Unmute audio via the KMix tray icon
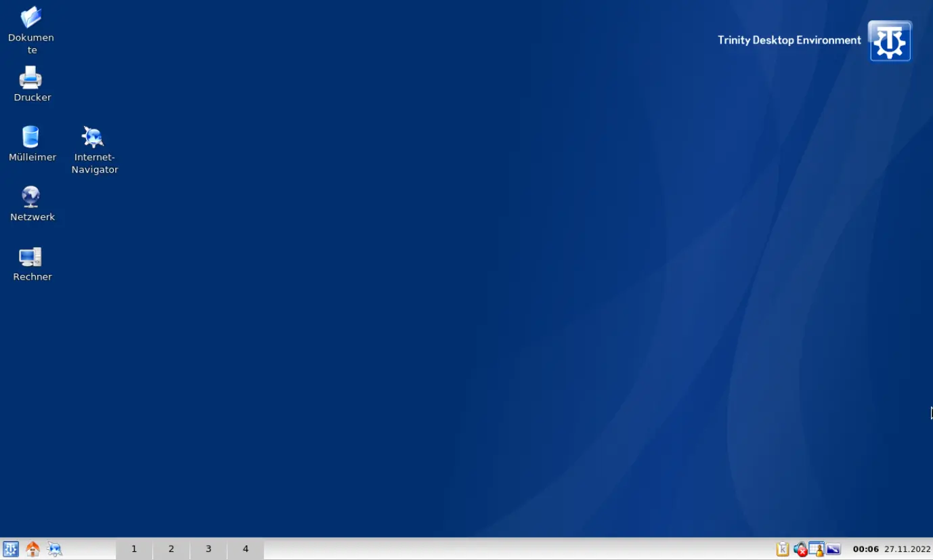Image resolution: width=933 pixels, height=560 pixels. tap(801, 549)
